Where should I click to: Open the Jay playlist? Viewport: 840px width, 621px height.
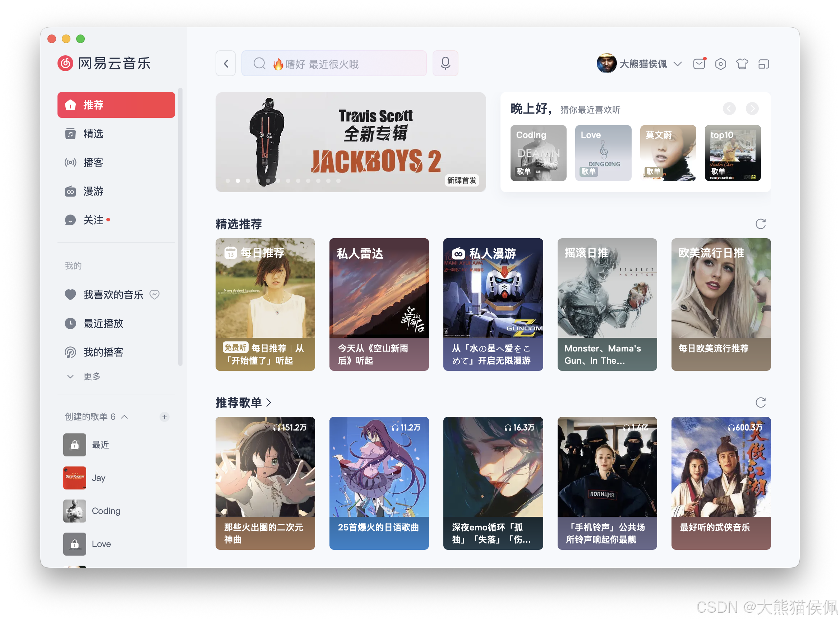pos(116,478)
